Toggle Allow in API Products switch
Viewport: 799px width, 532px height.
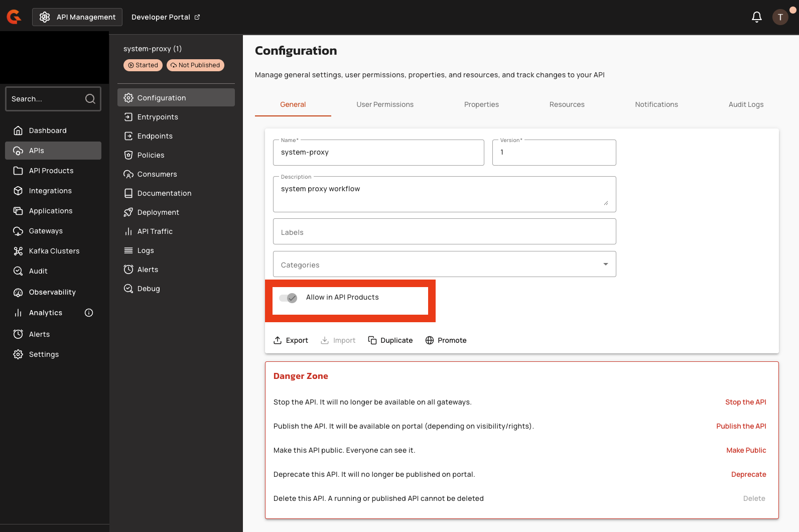tap(289, 298)
